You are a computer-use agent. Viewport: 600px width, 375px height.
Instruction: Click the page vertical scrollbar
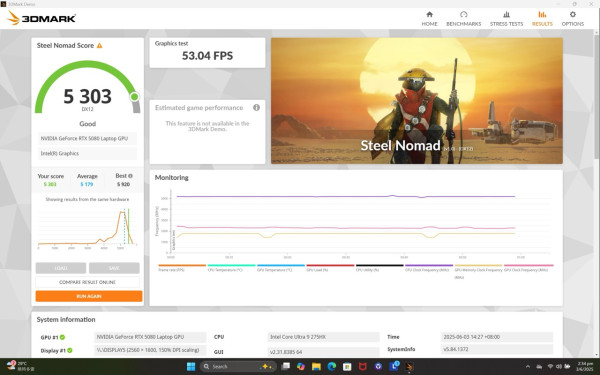coord(596,96)
